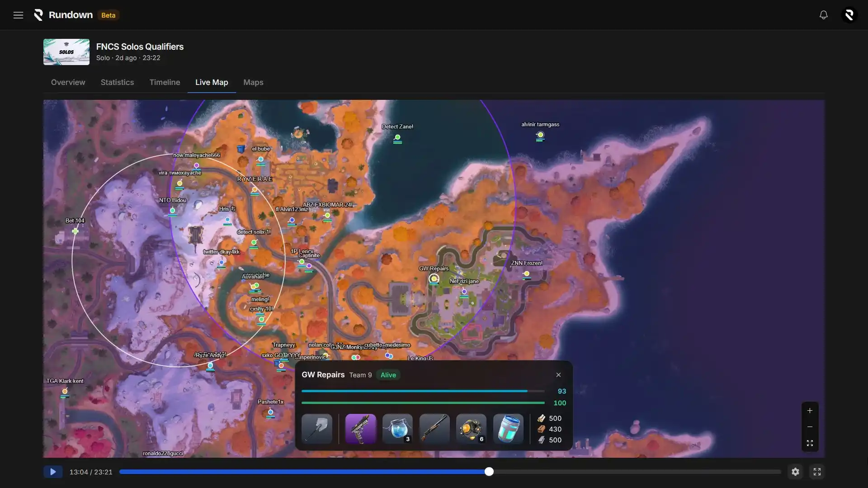Open the hamburger navigation menu

pyautogui.click(x=18, y=15)
